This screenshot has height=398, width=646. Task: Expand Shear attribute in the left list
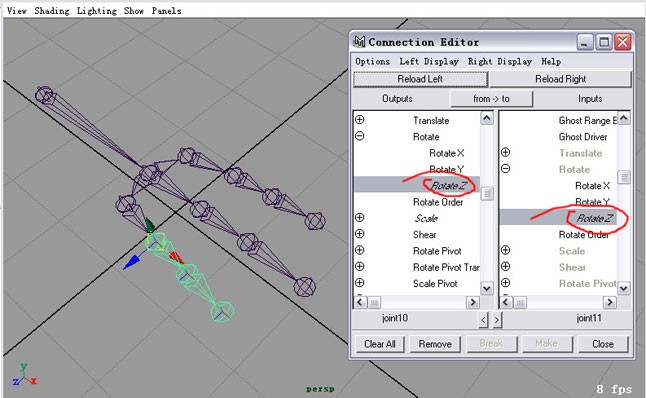coord(360,234)
